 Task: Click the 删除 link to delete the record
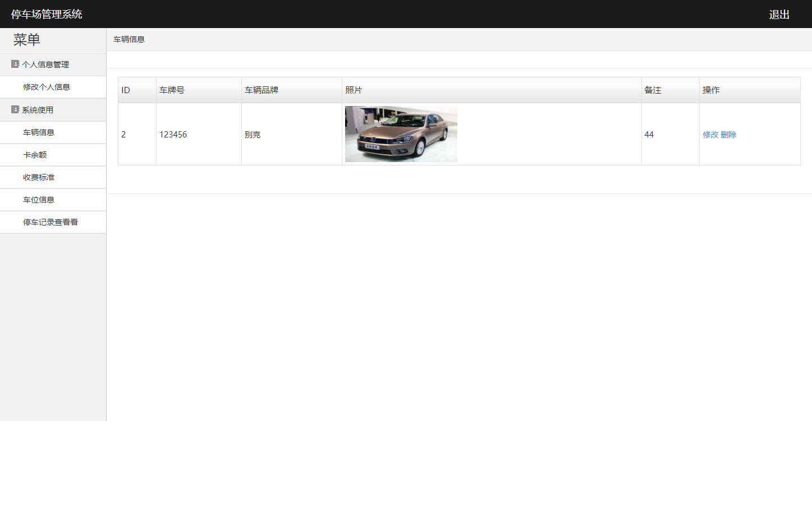point(730,135)
